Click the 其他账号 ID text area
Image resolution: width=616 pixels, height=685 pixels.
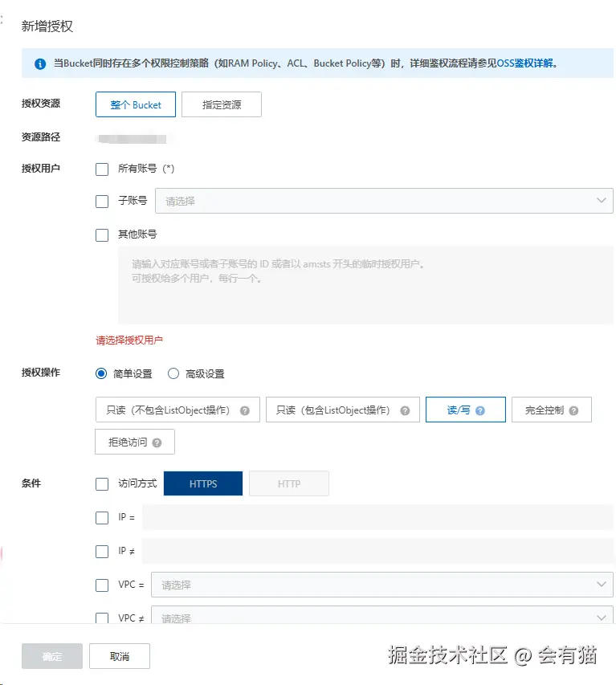point(365,285)
